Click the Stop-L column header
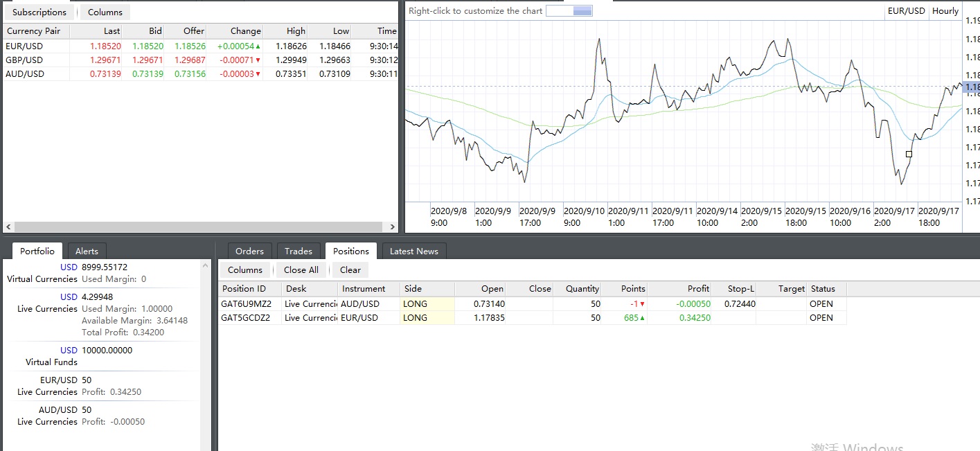The image size is (980, 451). coord(734,289)
